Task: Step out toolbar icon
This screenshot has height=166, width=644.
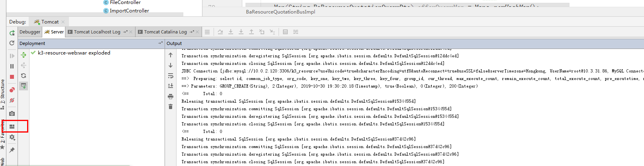Action: coord(251,32)
